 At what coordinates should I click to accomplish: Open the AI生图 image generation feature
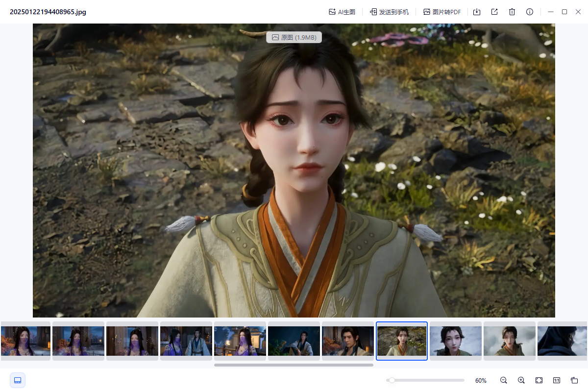pyautogui.click(x=342, y=12)
